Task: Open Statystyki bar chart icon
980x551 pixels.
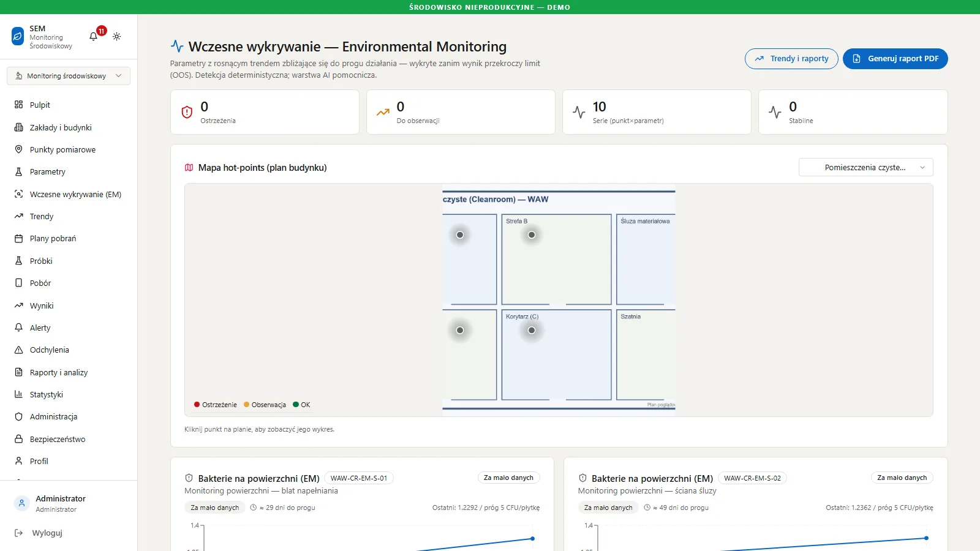Action: [18, 394]
